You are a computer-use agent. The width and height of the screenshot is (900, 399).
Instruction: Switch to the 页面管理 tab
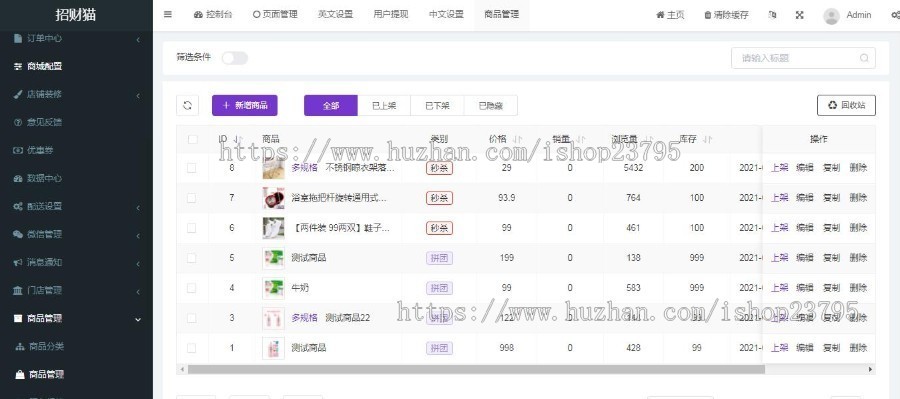point(275,15)
